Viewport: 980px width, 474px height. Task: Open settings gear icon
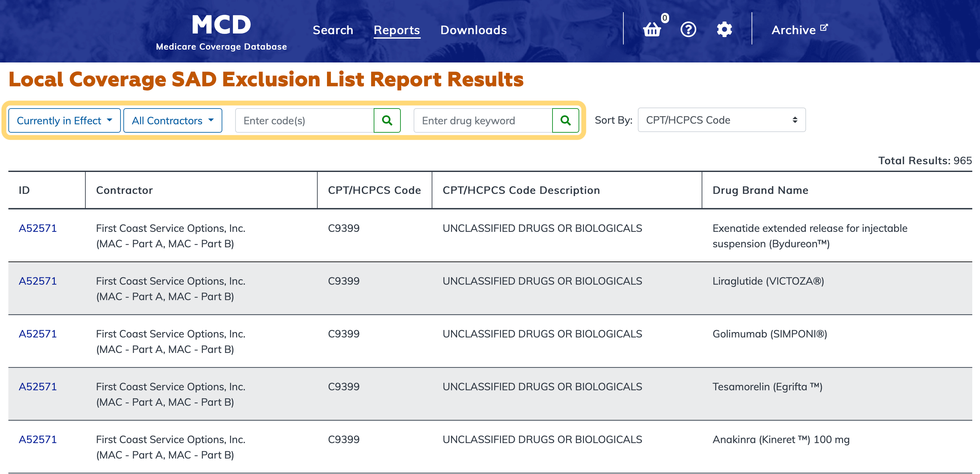(724, 29)
